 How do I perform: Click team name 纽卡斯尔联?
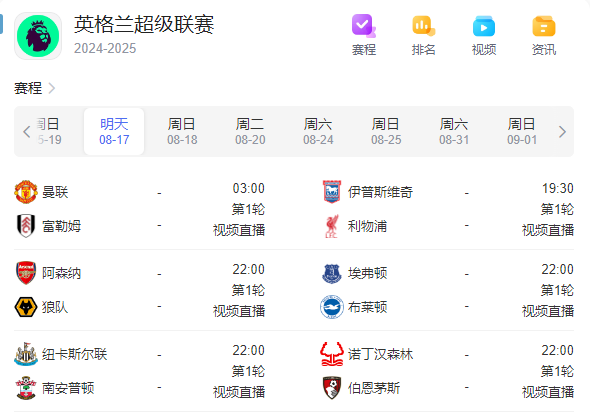75,354
